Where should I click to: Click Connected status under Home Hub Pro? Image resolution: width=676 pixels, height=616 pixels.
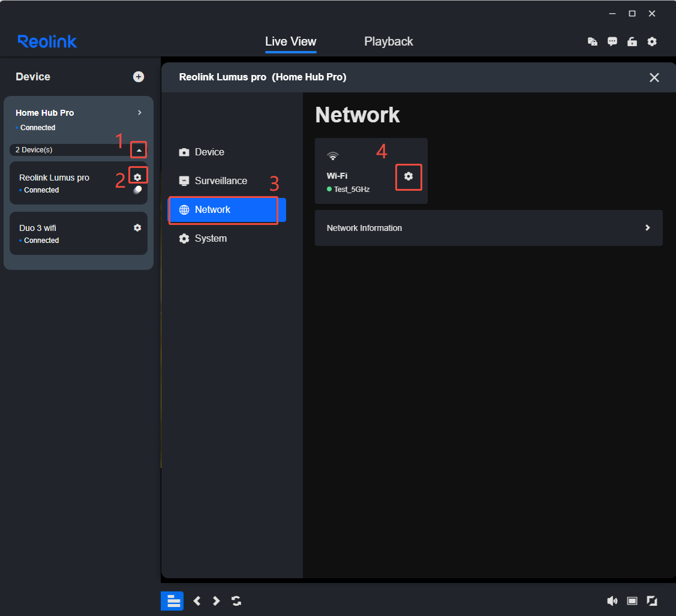click(38, 128)
